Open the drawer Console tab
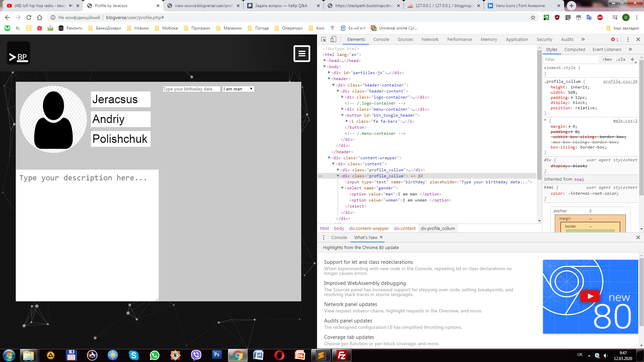 (339, 237)
